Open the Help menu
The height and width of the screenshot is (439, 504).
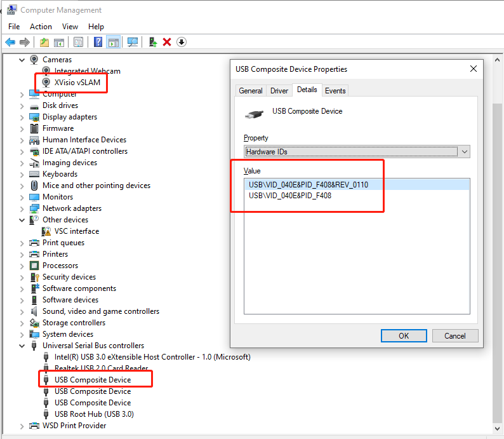(x=96, y=27)
